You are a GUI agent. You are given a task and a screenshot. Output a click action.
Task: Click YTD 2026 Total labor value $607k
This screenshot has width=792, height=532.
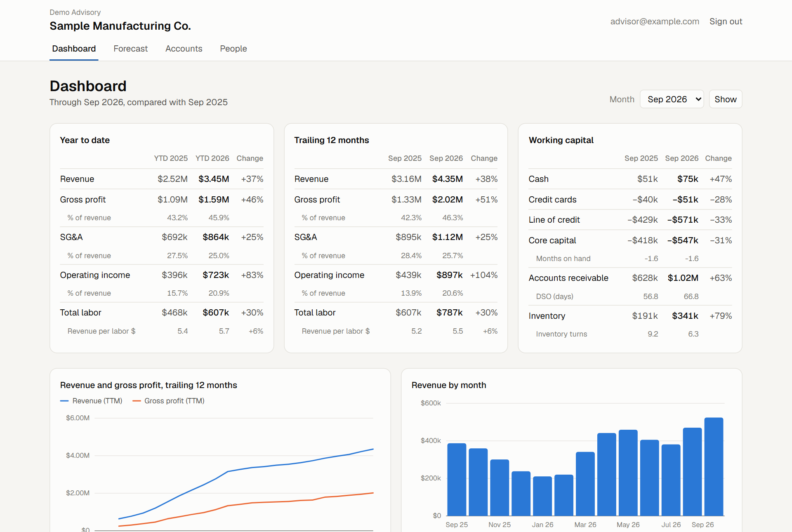pos(216,313)
